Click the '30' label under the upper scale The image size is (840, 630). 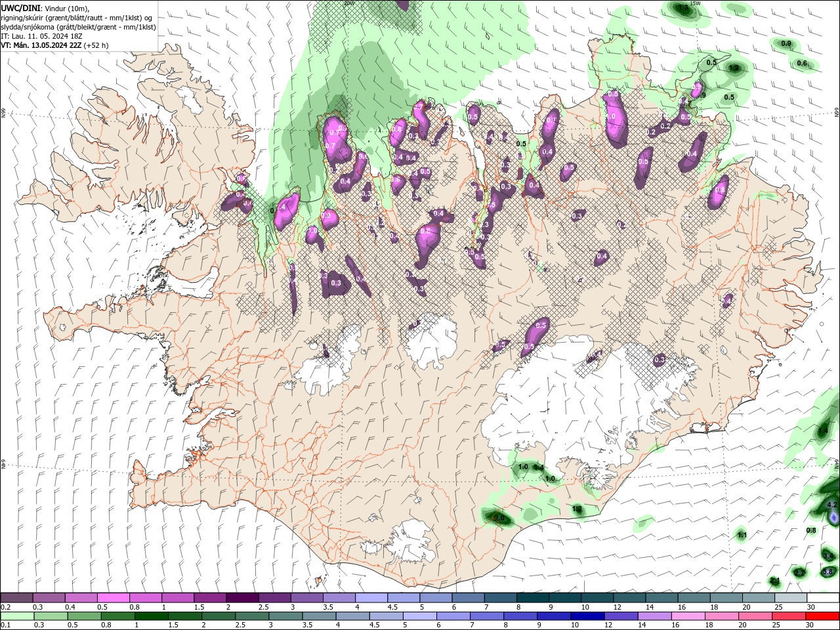pyautogui.click(x=811, y=607)
